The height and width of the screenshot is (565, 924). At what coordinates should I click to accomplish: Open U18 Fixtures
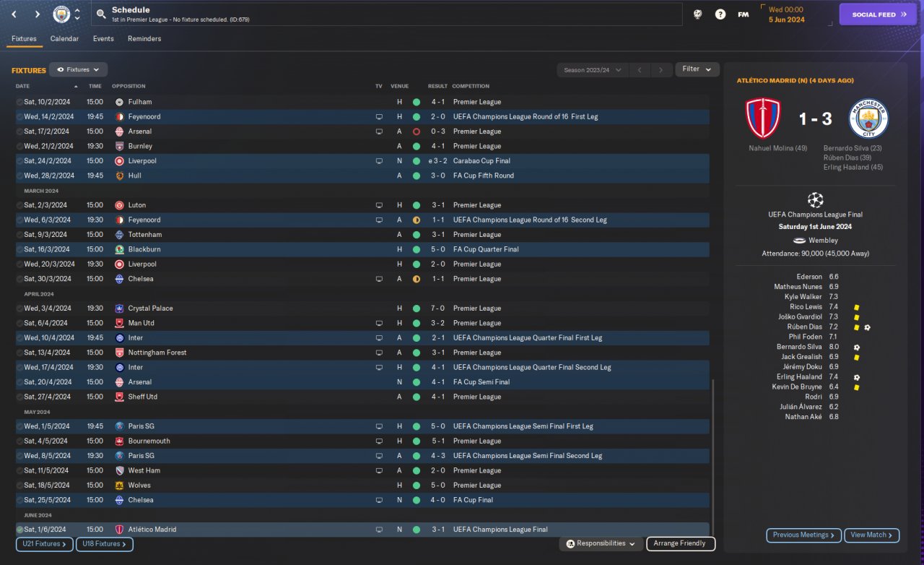click(x=104, y=544)
